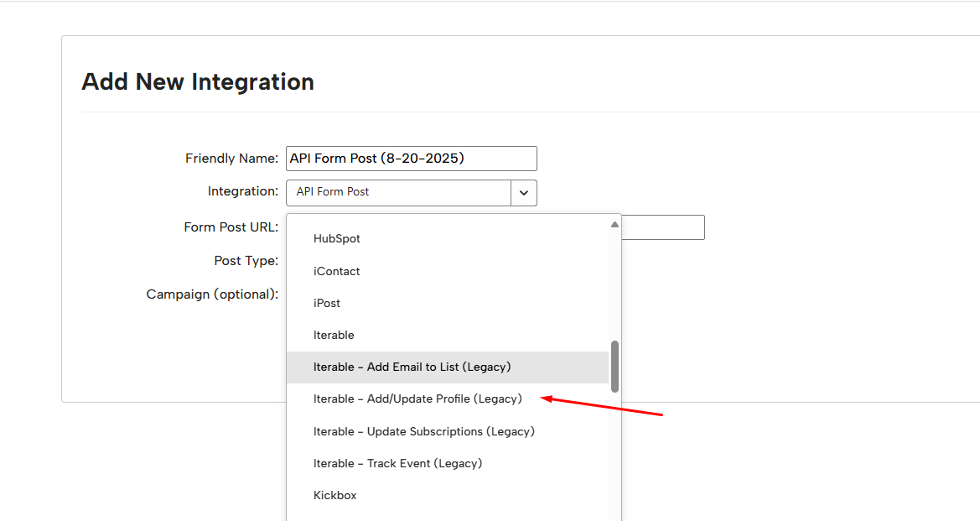Choose Iterable – Track Event (Legacy)
Image resolution: width=980 pixels, height=521 pixels.
pyautogui.click(x=397, y=463)
